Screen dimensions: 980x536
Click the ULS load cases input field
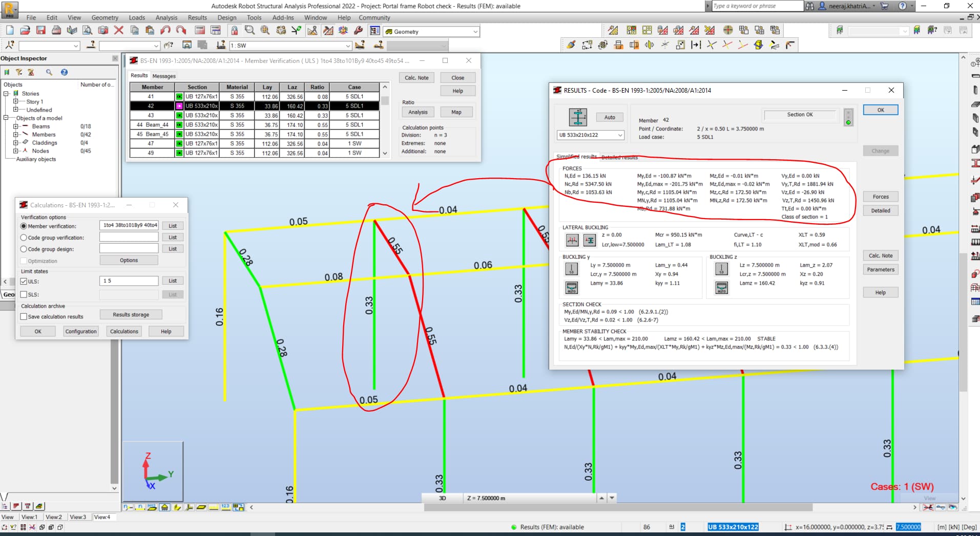pyautogui.click(x=129, y=281)
